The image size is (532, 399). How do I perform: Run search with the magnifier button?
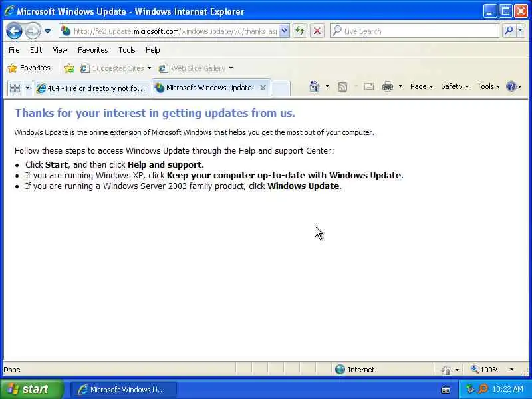[509, 31]
